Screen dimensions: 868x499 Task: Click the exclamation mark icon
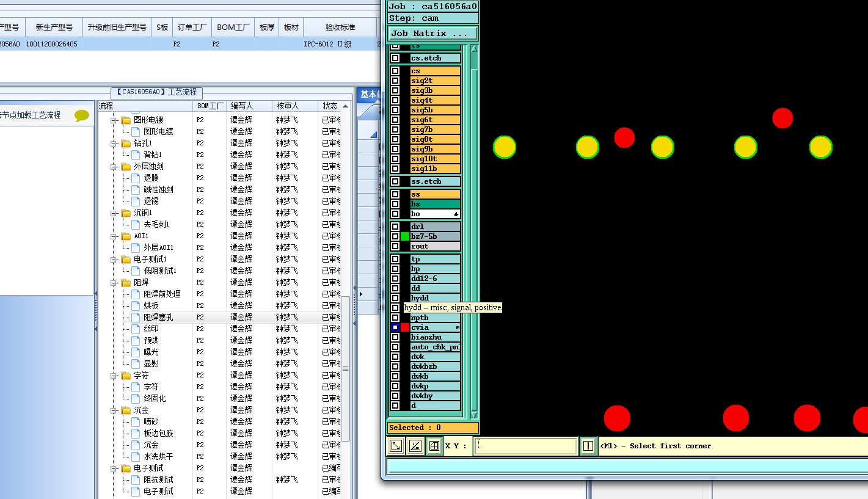[x=588, y=446]
